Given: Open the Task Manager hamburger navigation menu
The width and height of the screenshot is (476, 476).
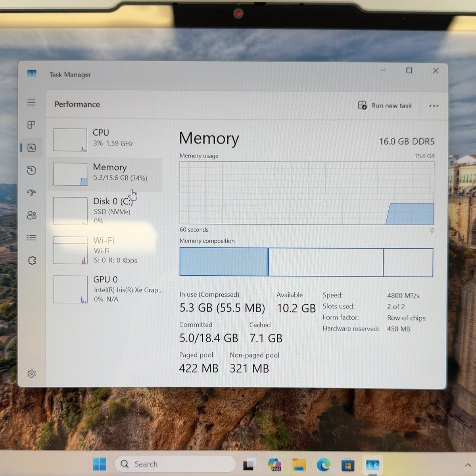Looking at the screenshot, I should tap(31, 102).
